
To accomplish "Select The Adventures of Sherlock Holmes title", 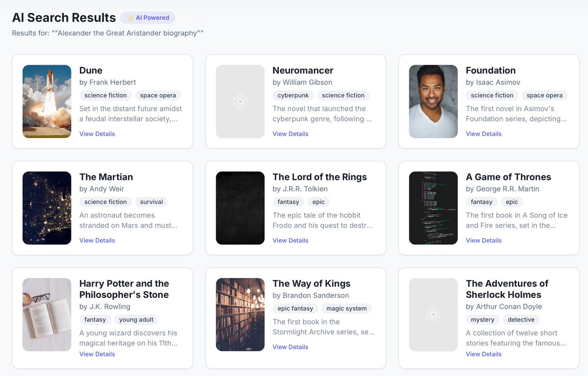I will (x=507, y=289).
